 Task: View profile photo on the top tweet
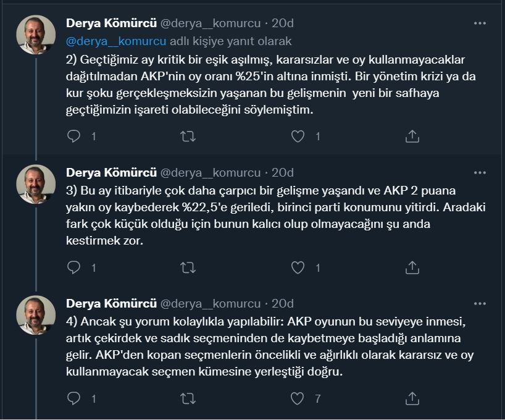click(x=36, y=35)
